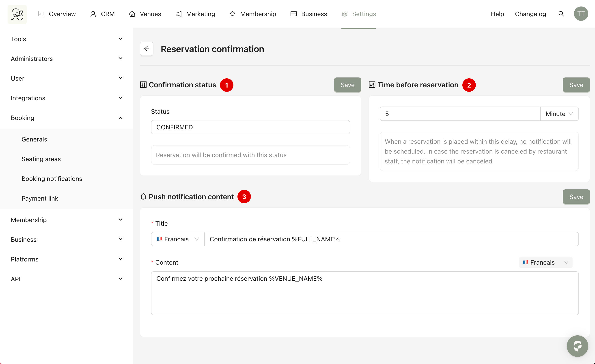Click the Changelog link
The image size is (595, 364).
[x=530, y=14]
